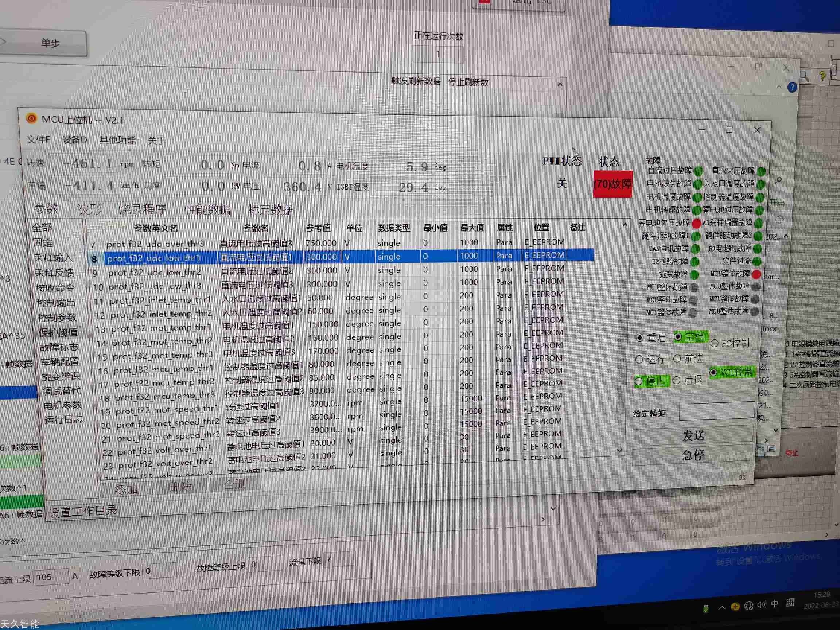Click the blue help question icon
840x630 pixels.
[792, 88]
